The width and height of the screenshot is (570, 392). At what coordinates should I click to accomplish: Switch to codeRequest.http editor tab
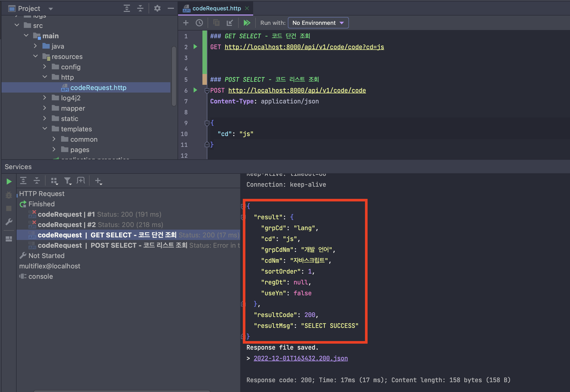click(x=216, y=9)
